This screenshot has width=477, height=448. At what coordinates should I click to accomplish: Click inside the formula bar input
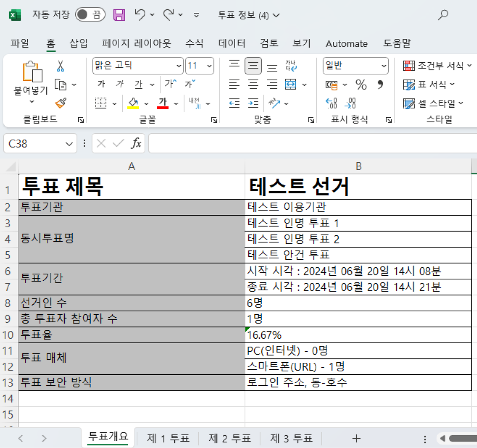311,144
